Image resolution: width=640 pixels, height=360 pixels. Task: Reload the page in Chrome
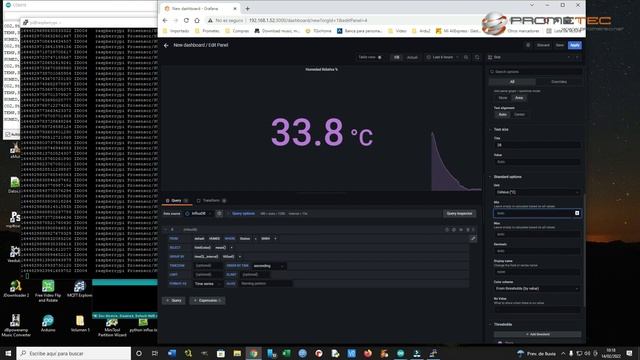186,20
